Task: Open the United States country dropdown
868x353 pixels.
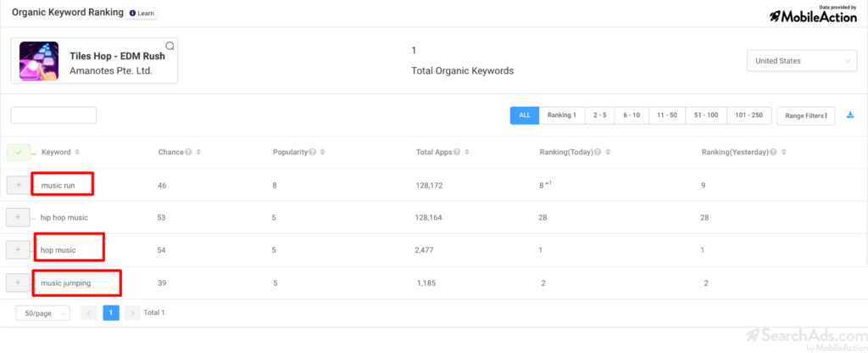Action: (802, 61)
